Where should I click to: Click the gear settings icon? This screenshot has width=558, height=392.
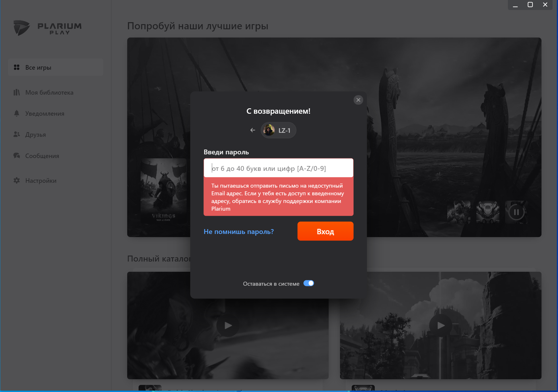17,180
